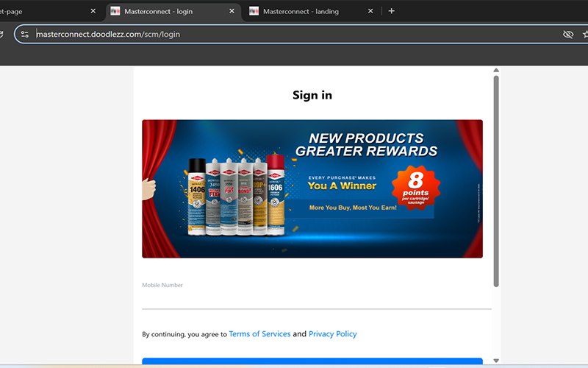
Task: Close the Masterconnect - login tab
Action: [232, 11]
